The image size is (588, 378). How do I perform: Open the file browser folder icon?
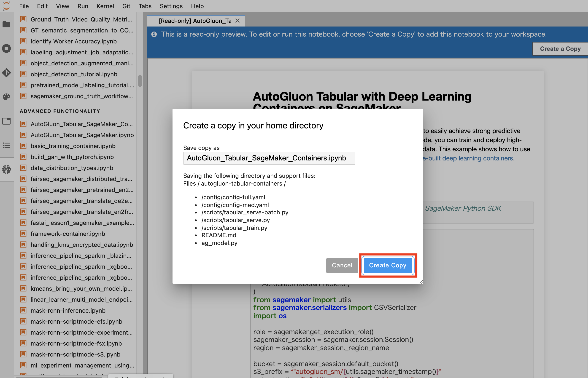pos(6,24)
